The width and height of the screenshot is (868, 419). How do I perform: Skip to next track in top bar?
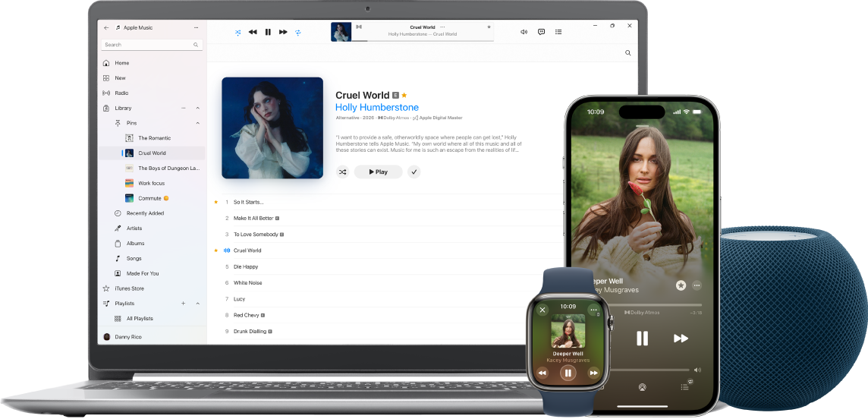[283, 32]
